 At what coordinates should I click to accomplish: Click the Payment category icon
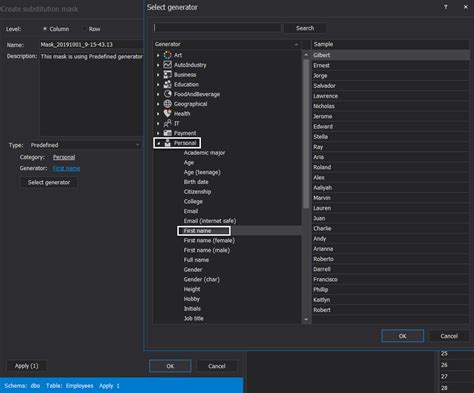[168, 133]
